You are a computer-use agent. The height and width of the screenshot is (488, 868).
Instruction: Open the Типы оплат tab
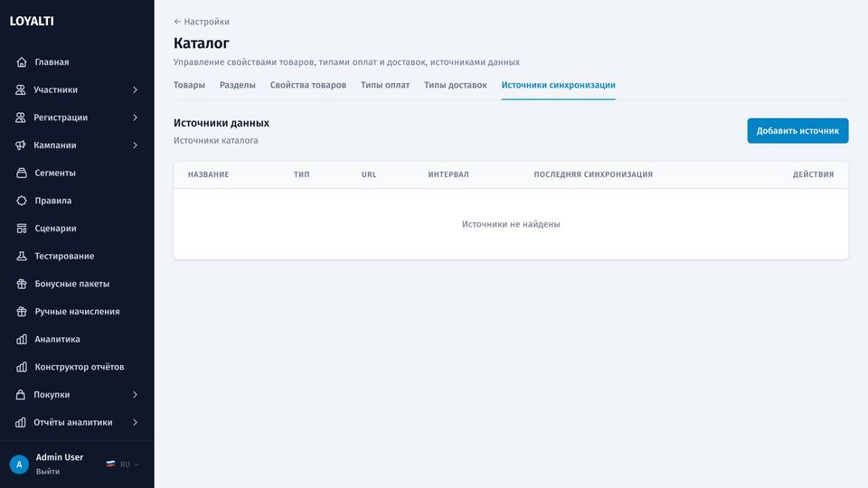point(385,85)
